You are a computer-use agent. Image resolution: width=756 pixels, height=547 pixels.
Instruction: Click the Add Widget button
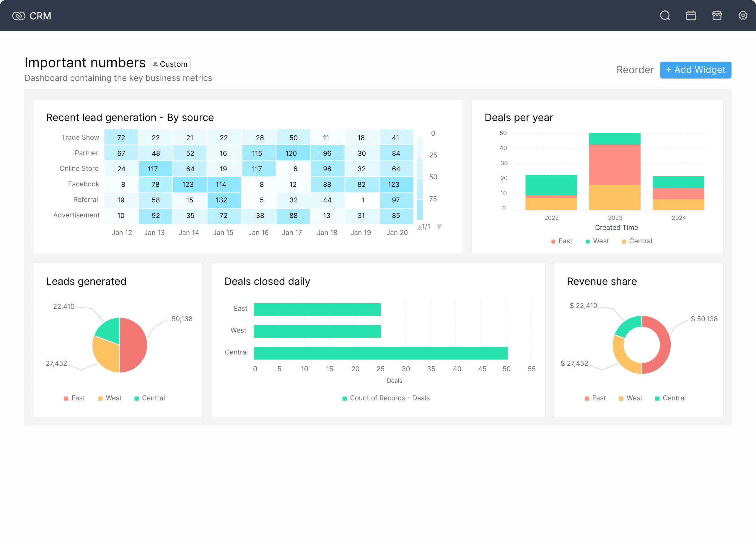pos(696,70)
